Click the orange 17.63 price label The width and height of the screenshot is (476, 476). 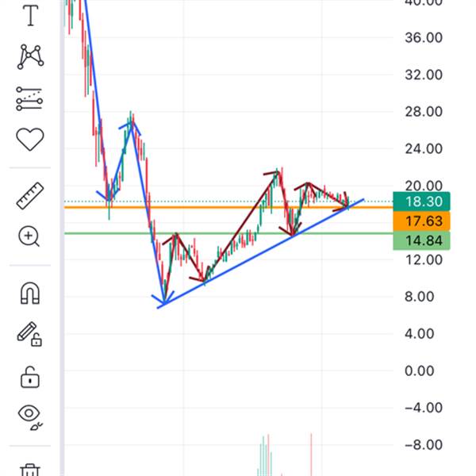tap(421, 221)
